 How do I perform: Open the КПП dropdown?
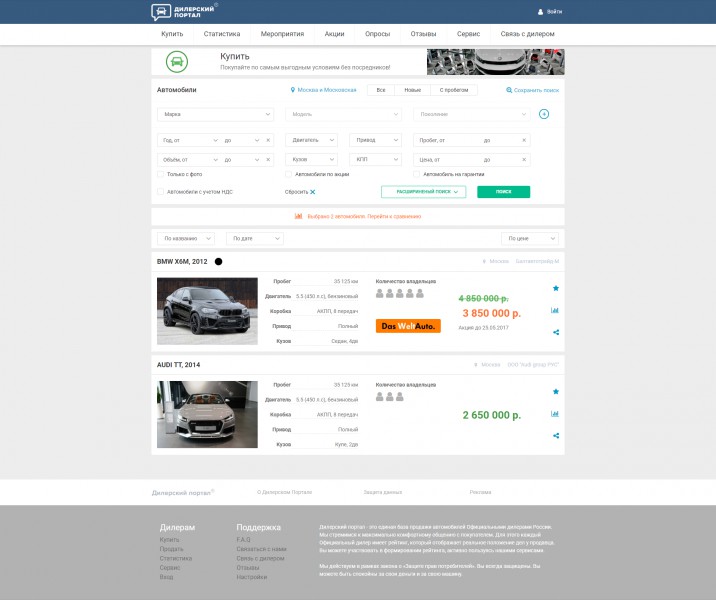click(x=375, y=160)
